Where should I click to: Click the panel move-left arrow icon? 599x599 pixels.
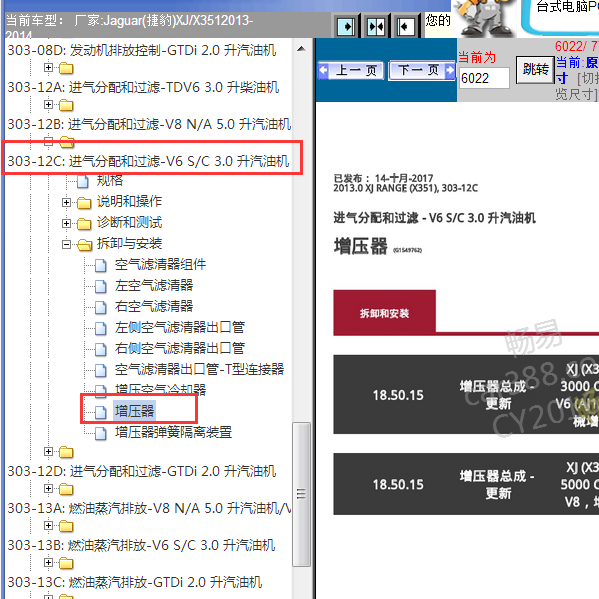405,27
